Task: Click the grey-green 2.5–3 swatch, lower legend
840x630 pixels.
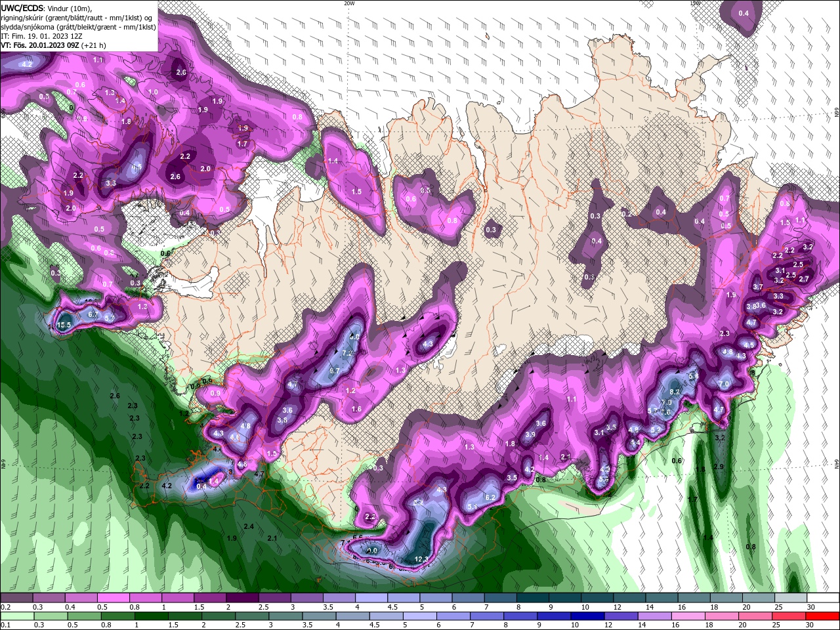Action: click(x=253, y=616)
